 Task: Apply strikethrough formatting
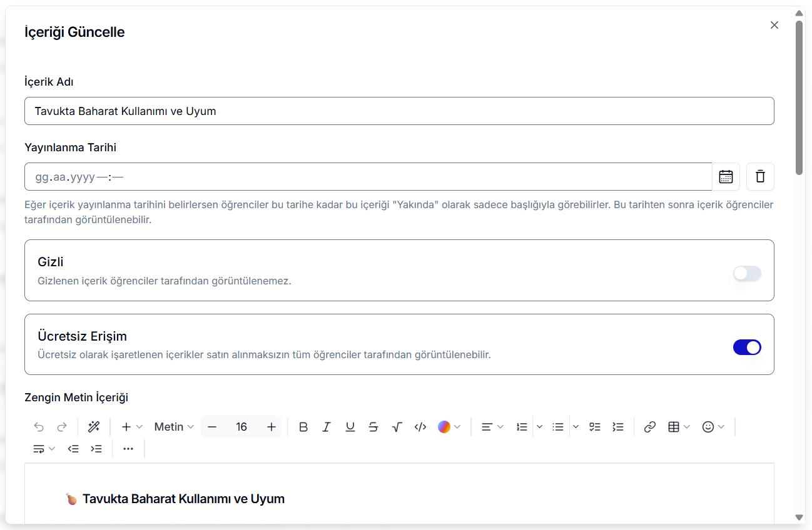pos(373,427)
